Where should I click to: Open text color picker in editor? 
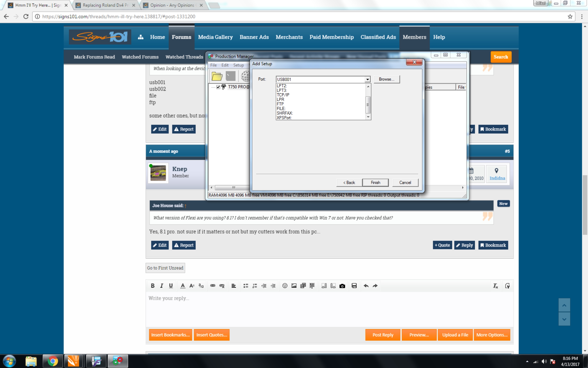[183, 286]
